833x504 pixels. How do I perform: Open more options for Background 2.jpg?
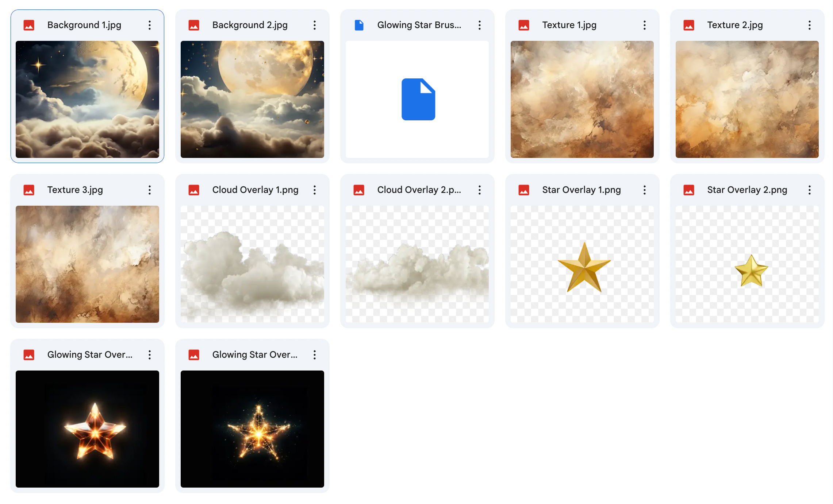315,25
